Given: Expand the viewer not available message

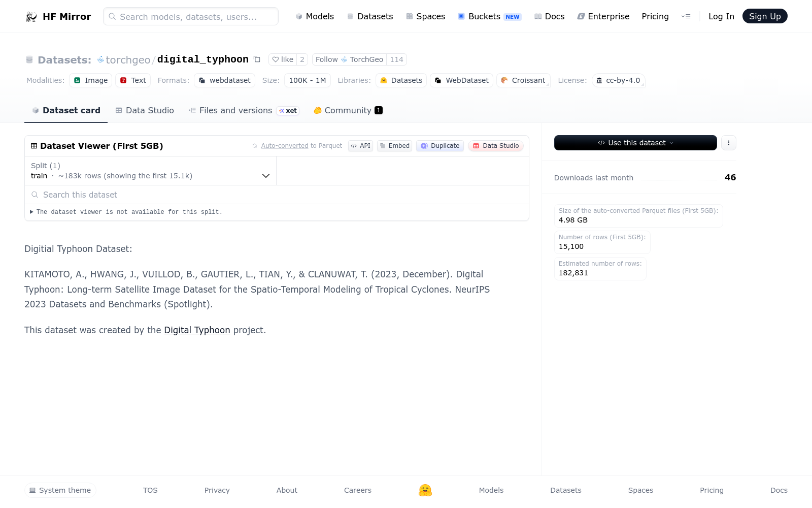Looking at the screenshot, I should tap(126, 212).
